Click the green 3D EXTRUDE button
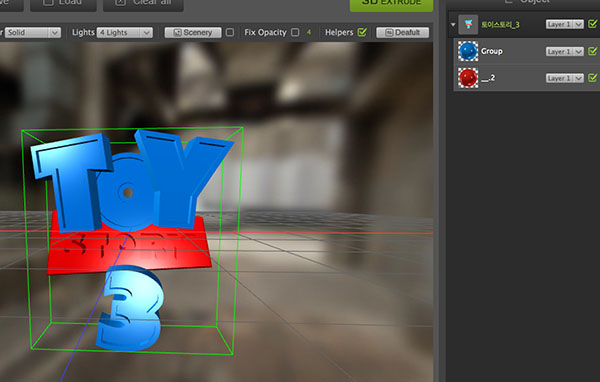600x382 pixels. [391, 3]
